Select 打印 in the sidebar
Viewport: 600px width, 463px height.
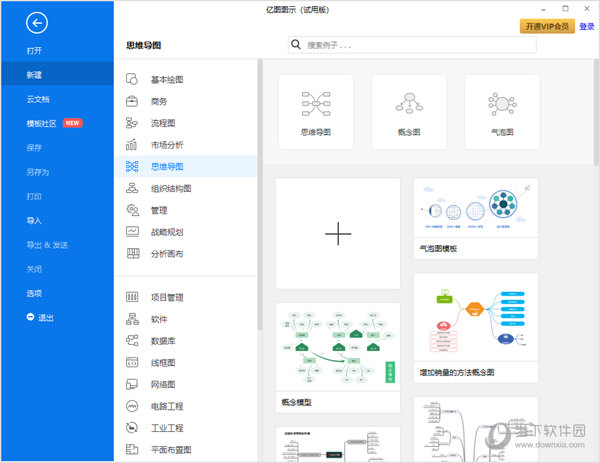pyautogui.click(x=34, y=196)
